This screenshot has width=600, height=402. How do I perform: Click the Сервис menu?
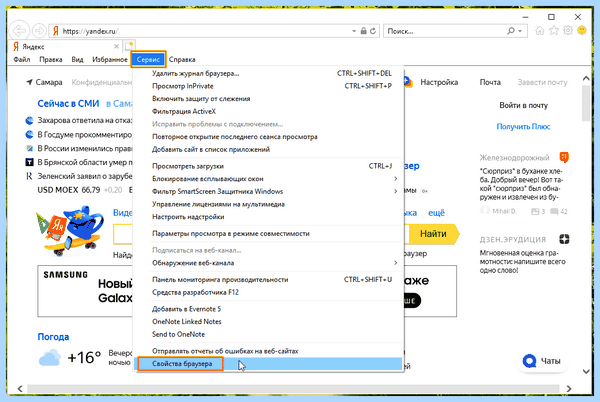click(148, 59)
